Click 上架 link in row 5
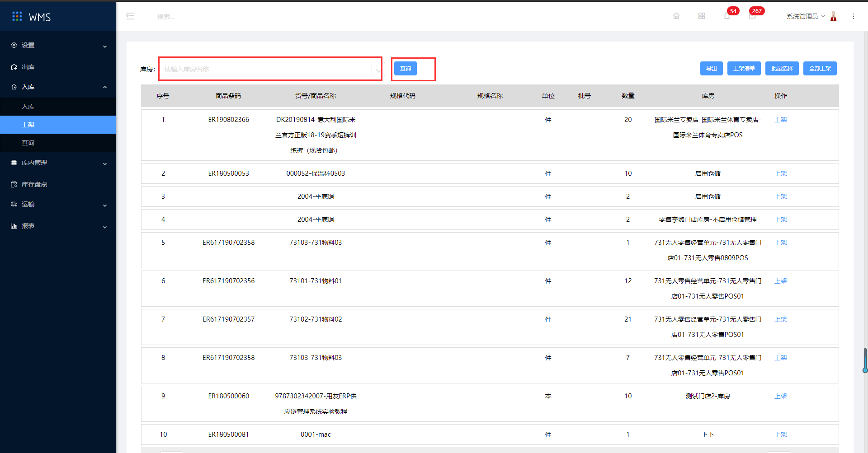 [x=781, y=243]
